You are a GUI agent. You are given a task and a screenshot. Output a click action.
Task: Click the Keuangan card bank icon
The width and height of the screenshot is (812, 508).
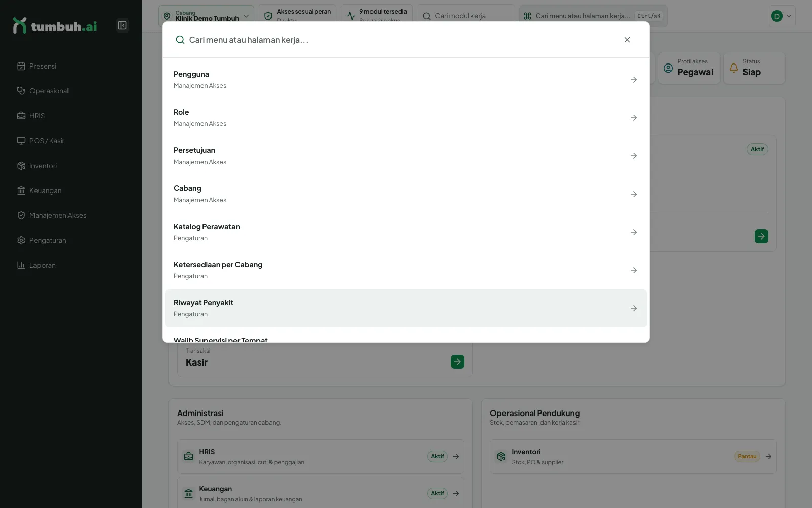tap(188, 493)
